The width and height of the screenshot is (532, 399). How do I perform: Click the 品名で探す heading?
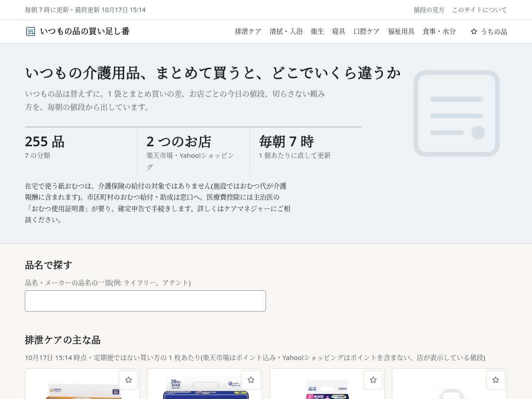coord(48,265)
